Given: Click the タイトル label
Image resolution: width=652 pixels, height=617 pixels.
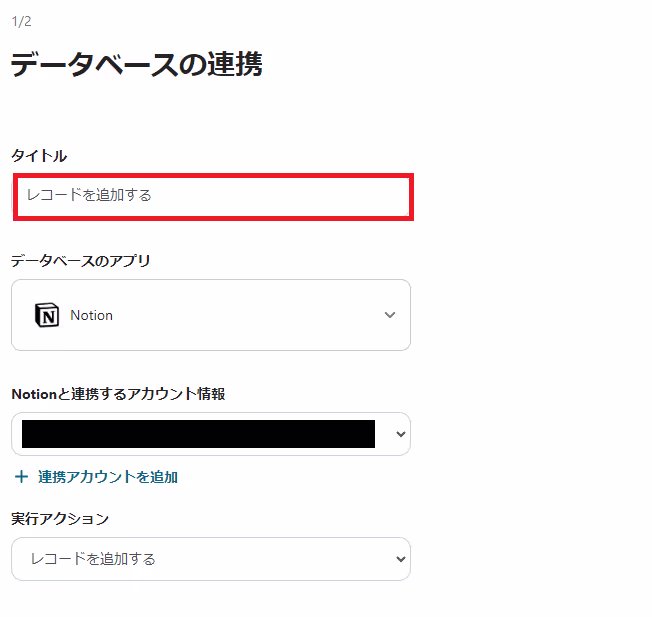Looking at the screenshot, I should [39, 156].
